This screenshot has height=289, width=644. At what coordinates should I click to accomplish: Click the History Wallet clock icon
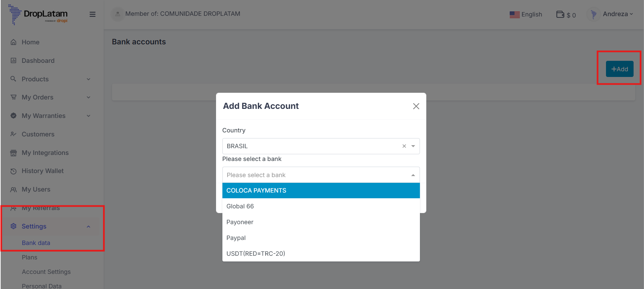[13, 171]
